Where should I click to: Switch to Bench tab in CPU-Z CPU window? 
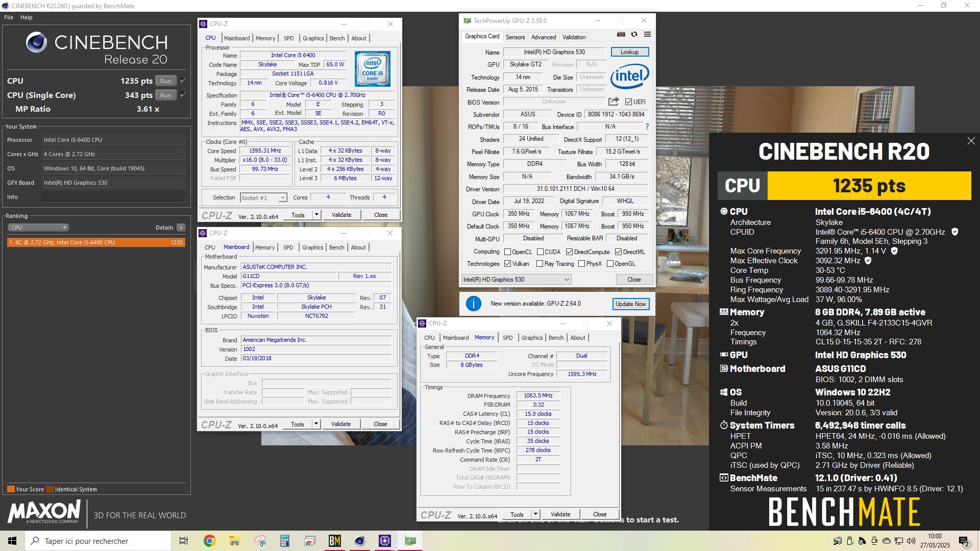coord(337,38)
